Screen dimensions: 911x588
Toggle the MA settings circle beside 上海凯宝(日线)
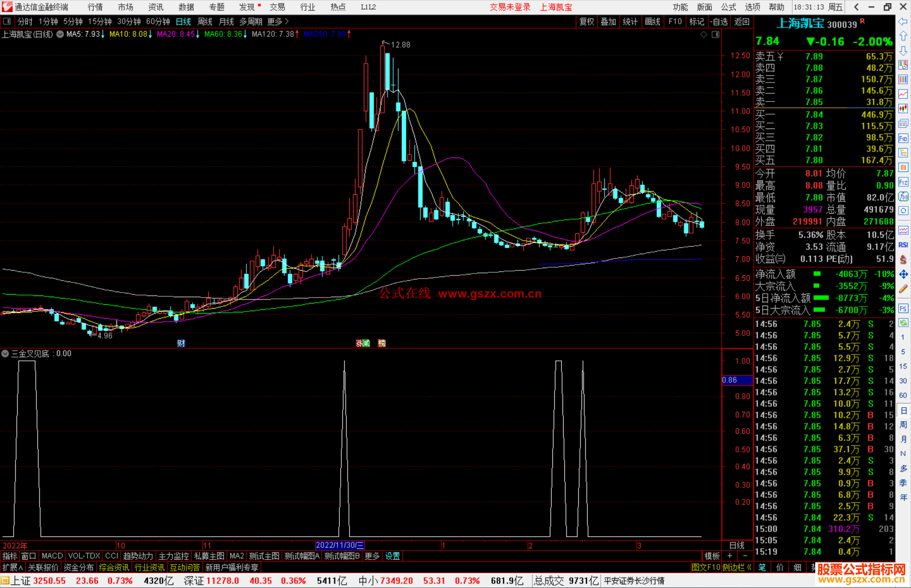(60, 34)
